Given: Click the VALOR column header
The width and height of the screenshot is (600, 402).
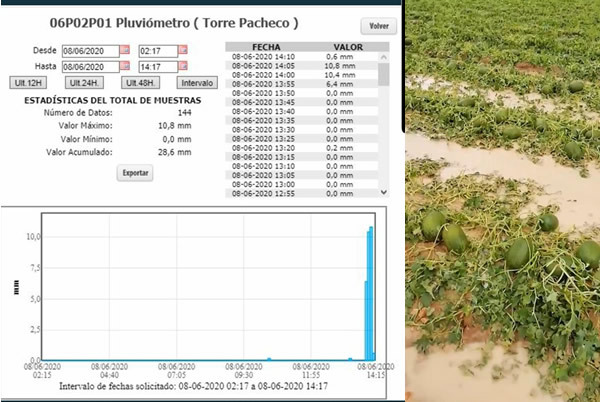Looking at the screenshot, I should pos(347,47).
